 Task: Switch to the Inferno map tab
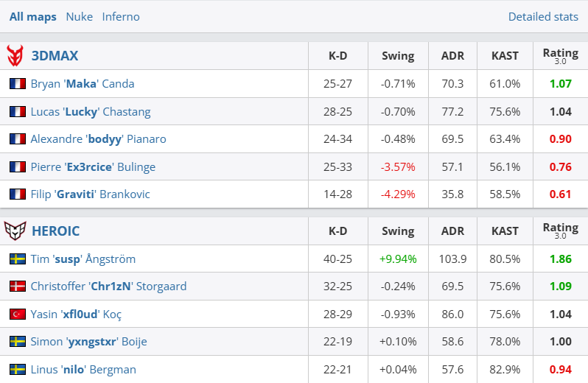121,16
